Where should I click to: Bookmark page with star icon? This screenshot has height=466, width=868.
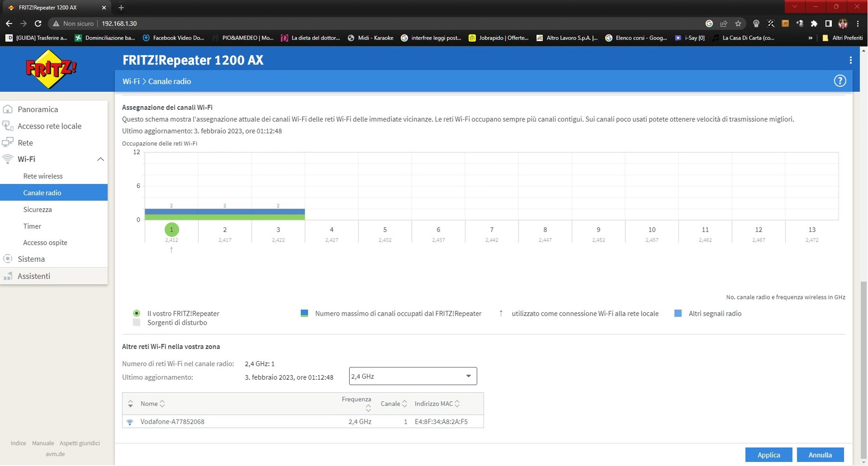738,23
